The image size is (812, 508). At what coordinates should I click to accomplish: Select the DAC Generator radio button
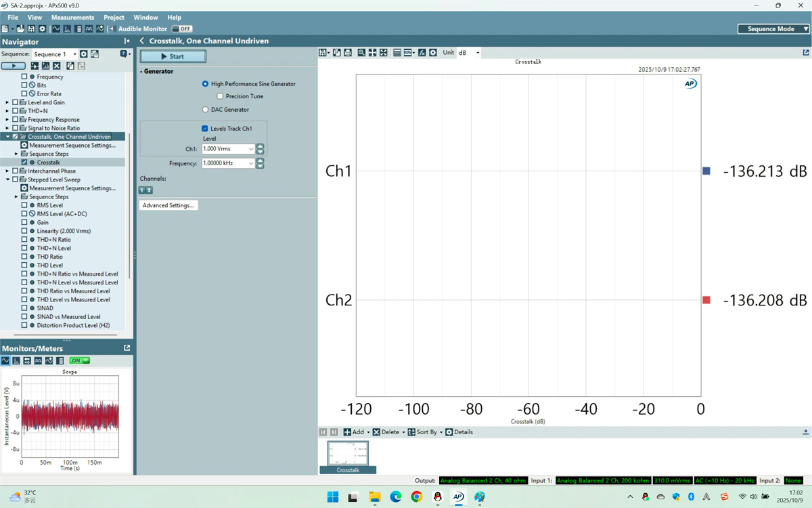click(204, 109)
